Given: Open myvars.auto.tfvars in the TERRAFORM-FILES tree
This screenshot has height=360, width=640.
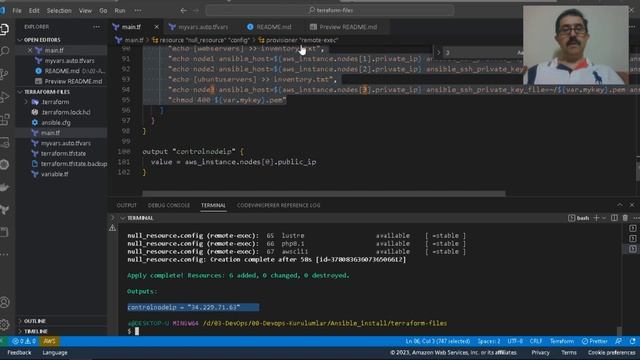Looking at the screenshot, I should [65, 143].
